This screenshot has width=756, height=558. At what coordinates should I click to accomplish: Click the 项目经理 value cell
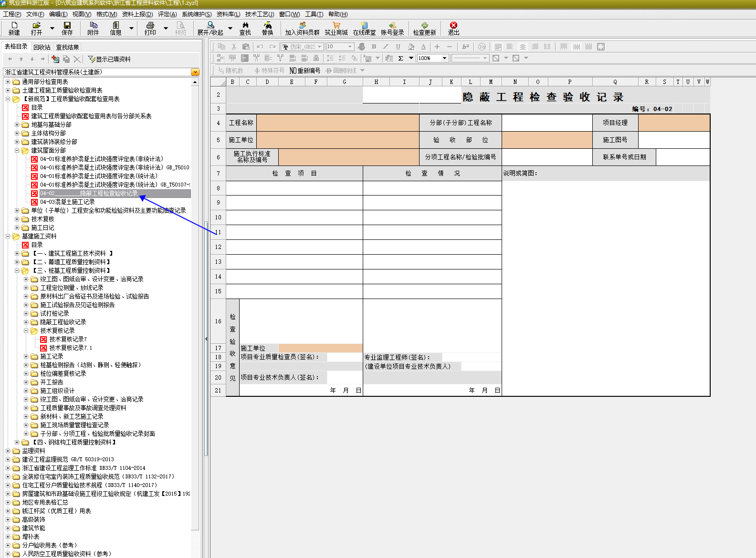674,123
